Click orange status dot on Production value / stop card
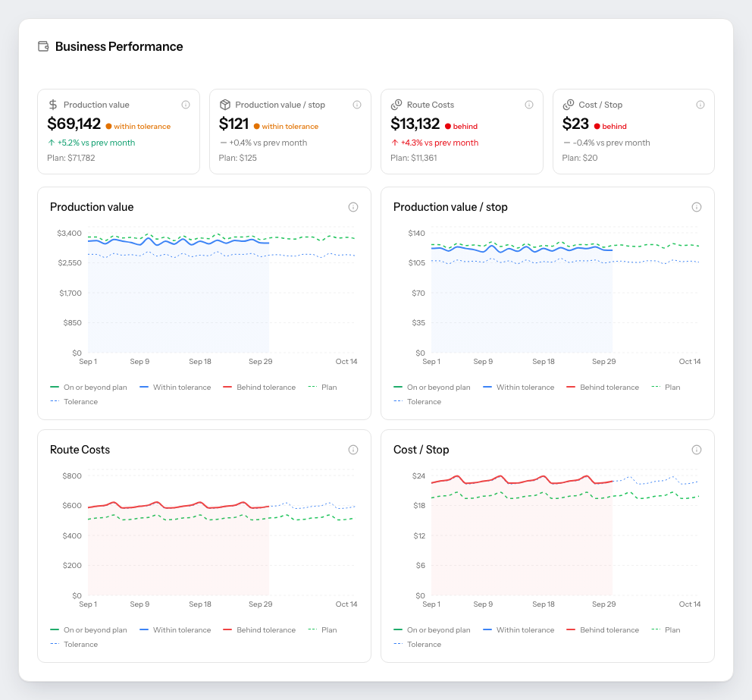Image resolution: width=752 pixels, height=700 pixels. click(256, 127)
